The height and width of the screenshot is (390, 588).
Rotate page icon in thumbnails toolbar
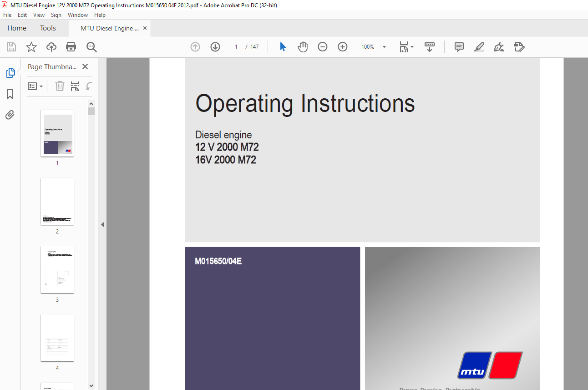pos(89,86)
